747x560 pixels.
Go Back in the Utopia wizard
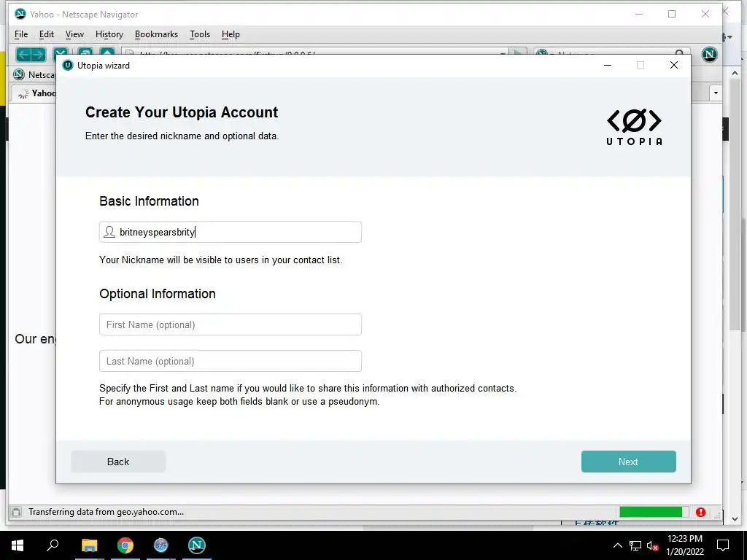pyautogui.click(x=118, y=462)
